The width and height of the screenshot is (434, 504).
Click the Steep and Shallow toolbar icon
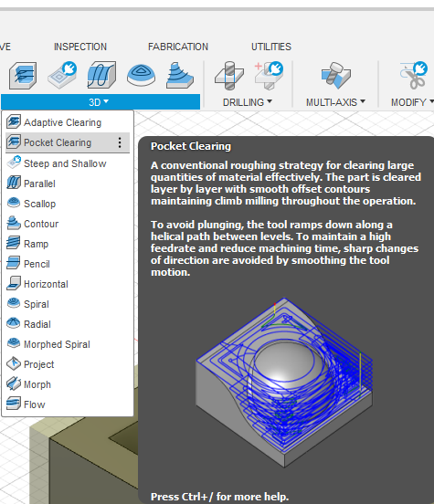62,75
